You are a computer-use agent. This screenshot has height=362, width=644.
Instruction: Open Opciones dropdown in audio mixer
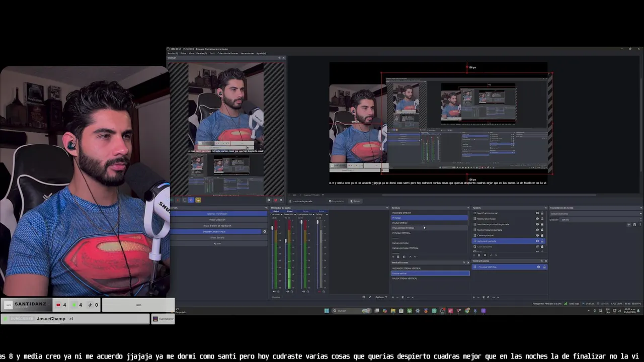[x=381, y=297]
